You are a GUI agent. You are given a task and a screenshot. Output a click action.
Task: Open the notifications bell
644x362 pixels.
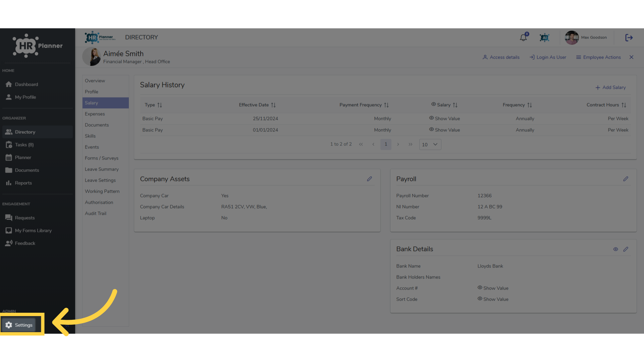[x=523, y=38]
